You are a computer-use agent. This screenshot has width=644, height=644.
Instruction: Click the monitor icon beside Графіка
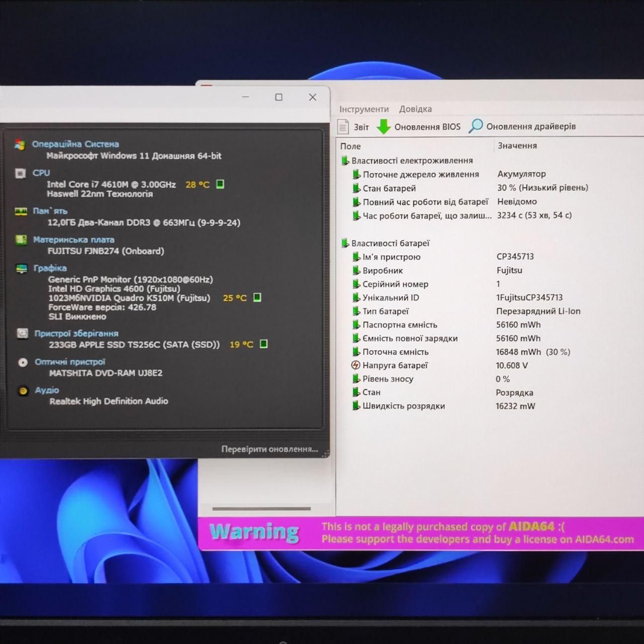[x=22, y=268]
